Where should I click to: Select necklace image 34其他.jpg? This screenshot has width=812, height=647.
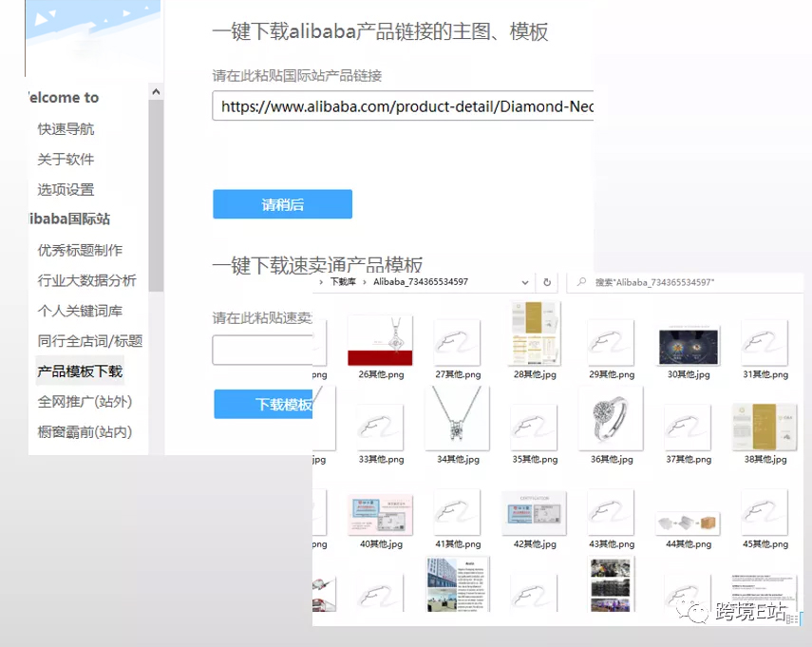458,419
